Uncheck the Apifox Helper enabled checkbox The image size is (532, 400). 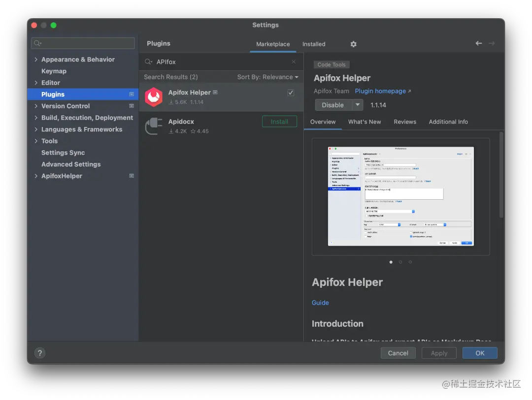pyautogui.click(x=291, y=92)
